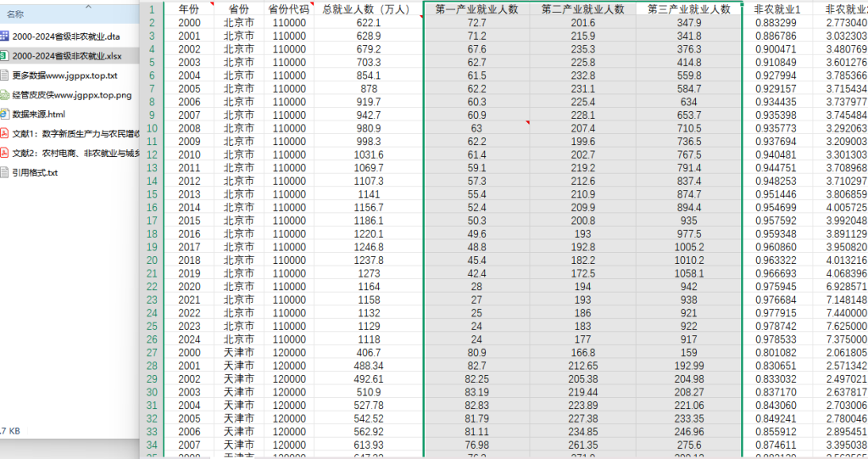
Task: Click the cell with total employment 622.1
Action: pyautogui.click(x=369, y=23)
